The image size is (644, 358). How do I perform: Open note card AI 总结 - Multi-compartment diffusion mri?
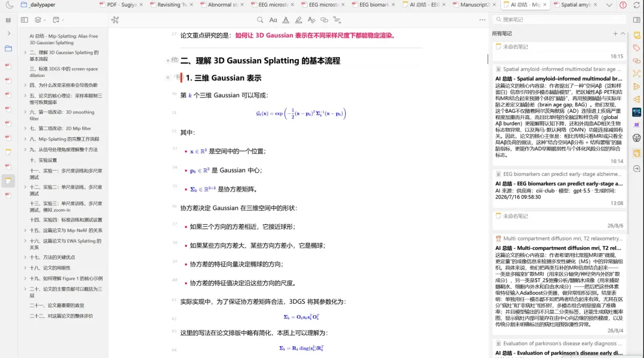[x=559, y=285]
